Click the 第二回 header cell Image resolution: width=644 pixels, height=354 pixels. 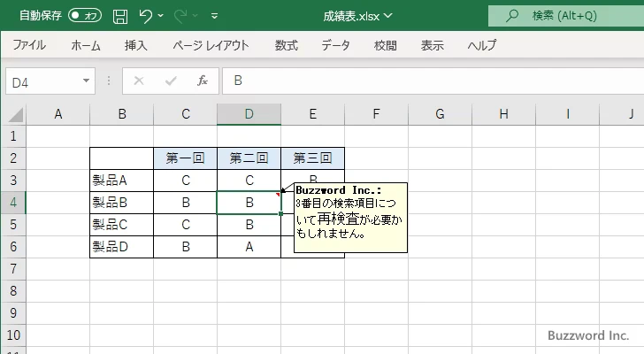click(249, 158)
